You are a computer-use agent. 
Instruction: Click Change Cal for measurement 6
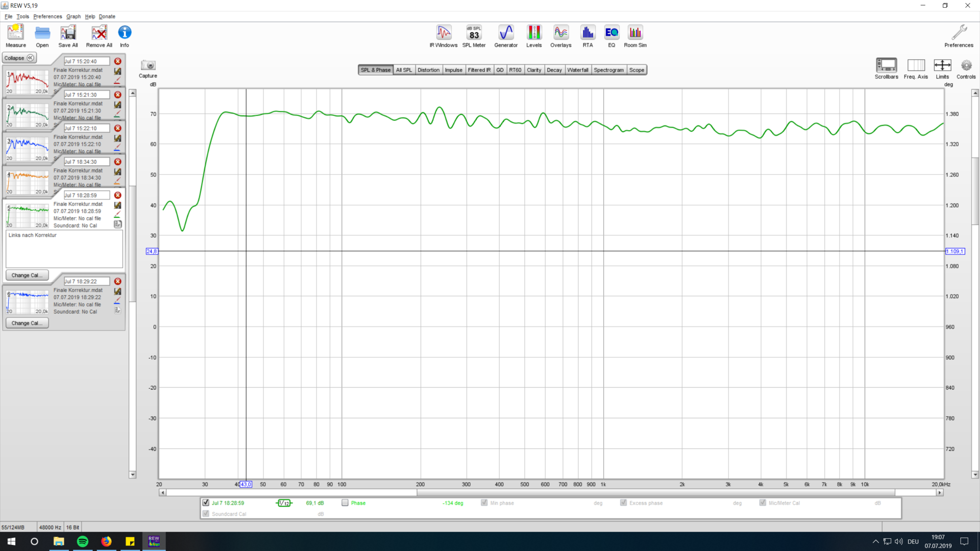click(x=27, y=323)
